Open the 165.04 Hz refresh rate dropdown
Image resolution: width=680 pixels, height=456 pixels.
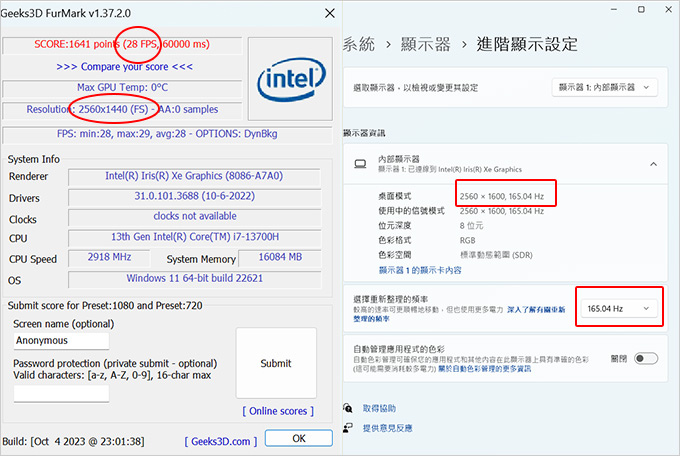[619, 308]
